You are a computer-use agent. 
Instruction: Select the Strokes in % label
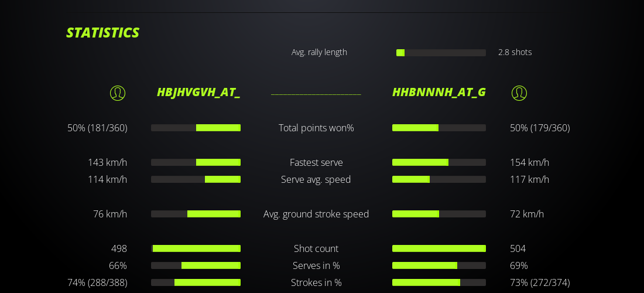coord(316,282)
